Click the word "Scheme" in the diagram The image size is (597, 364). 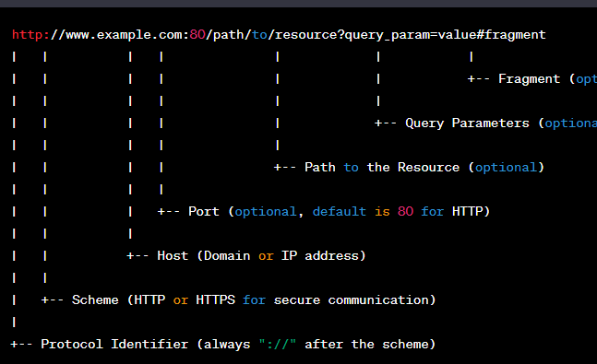[95, 300]
